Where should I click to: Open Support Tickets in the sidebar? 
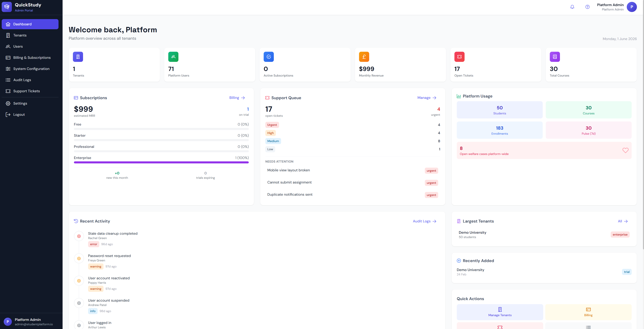tap(30, 91)
